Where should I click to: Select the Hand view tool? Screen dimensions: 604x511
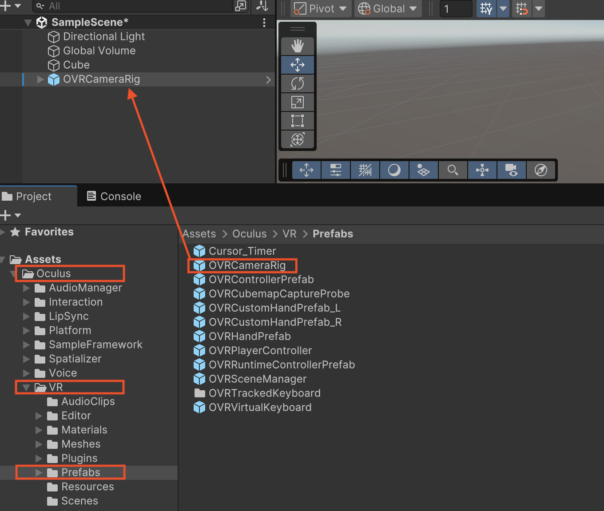[297, 46]
